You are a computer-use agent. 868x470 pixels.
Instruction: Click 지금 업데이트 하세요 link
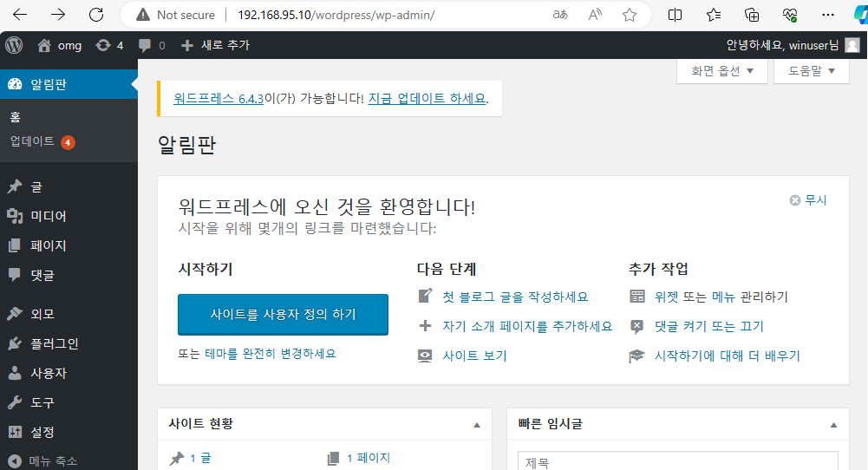click(x=427, y=99)
